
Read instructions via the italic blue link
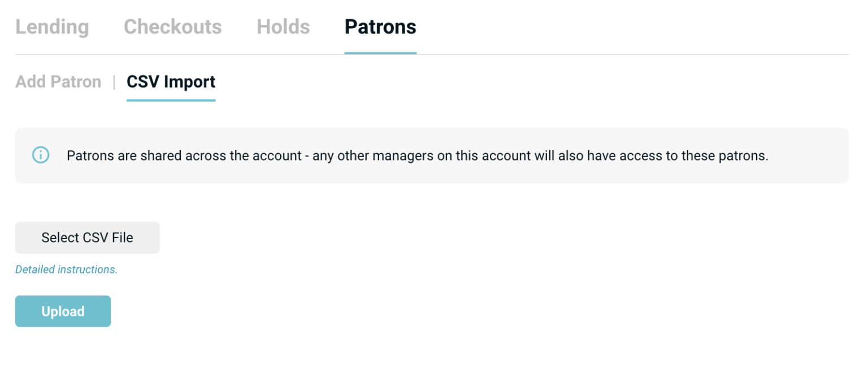66,270
